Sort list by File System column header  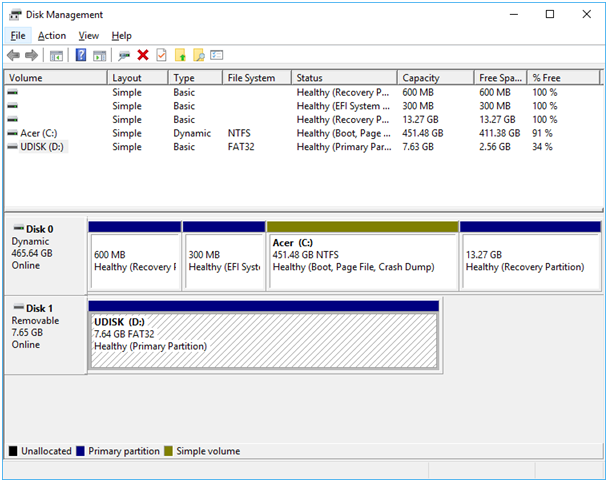[x=250, y=78]
